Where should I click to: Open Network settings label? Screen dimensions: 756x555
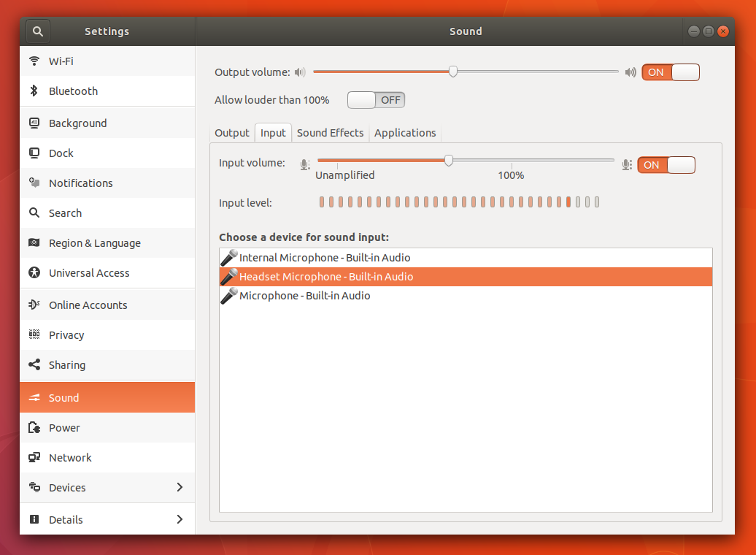(x=70, y=458)
